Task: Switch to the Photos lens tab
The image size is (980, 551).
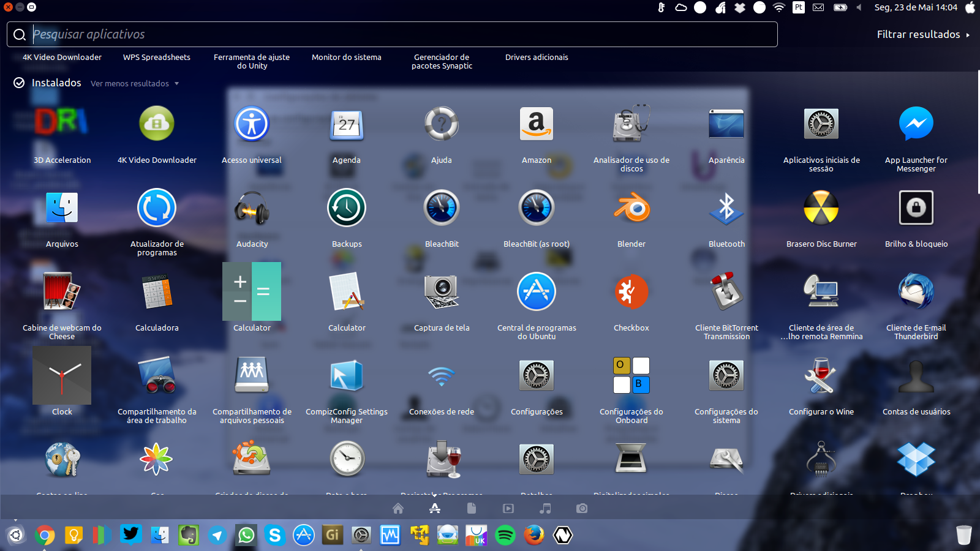Action: click(582, 508)
